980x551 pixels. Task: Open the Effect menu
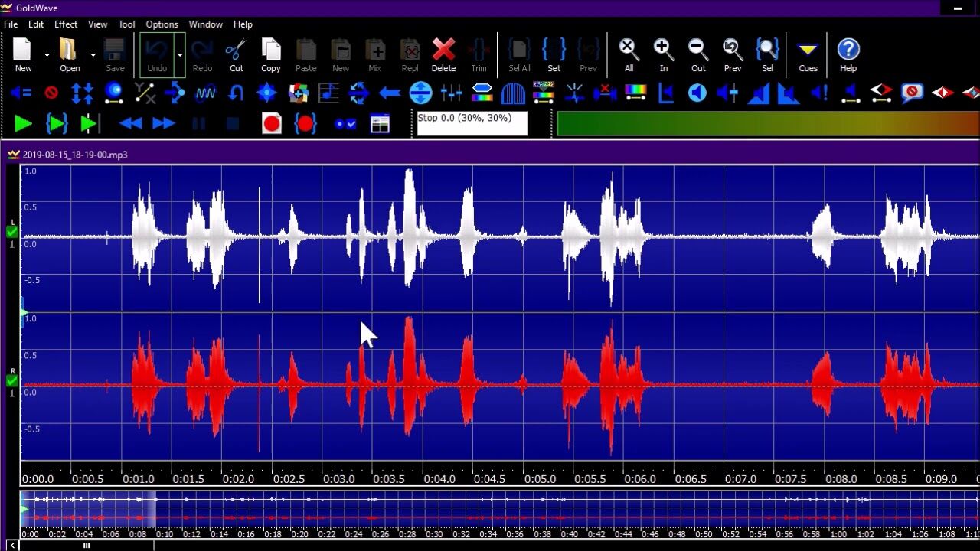65,24
